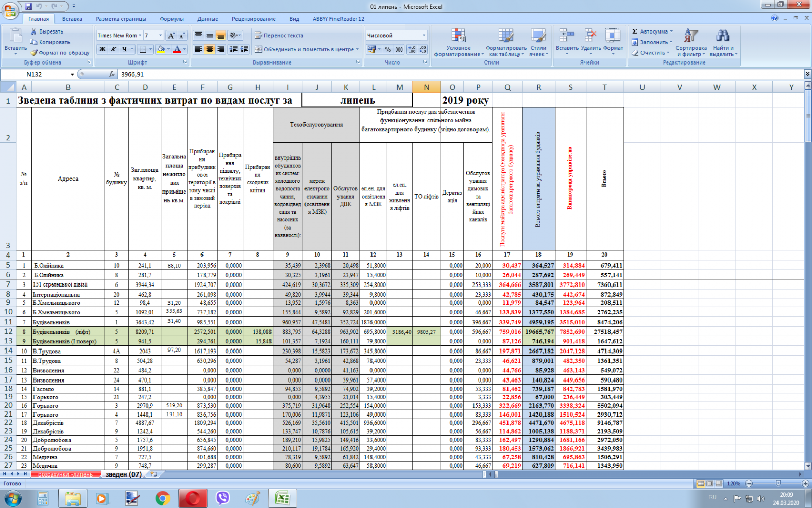
Task: Apply red font color
Action: point(177,49)
